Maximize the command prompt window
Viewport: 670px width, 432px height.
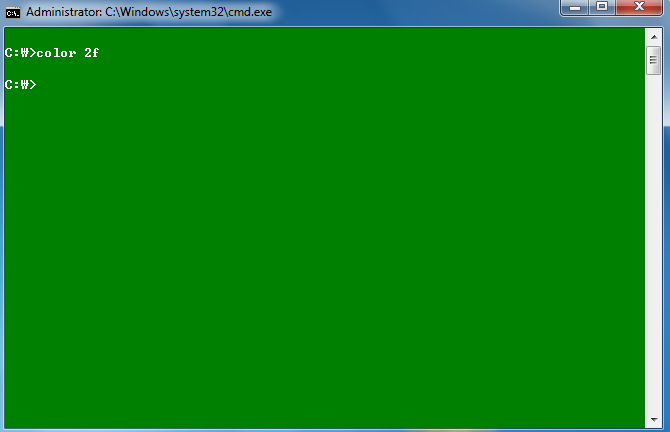[602, 7]
